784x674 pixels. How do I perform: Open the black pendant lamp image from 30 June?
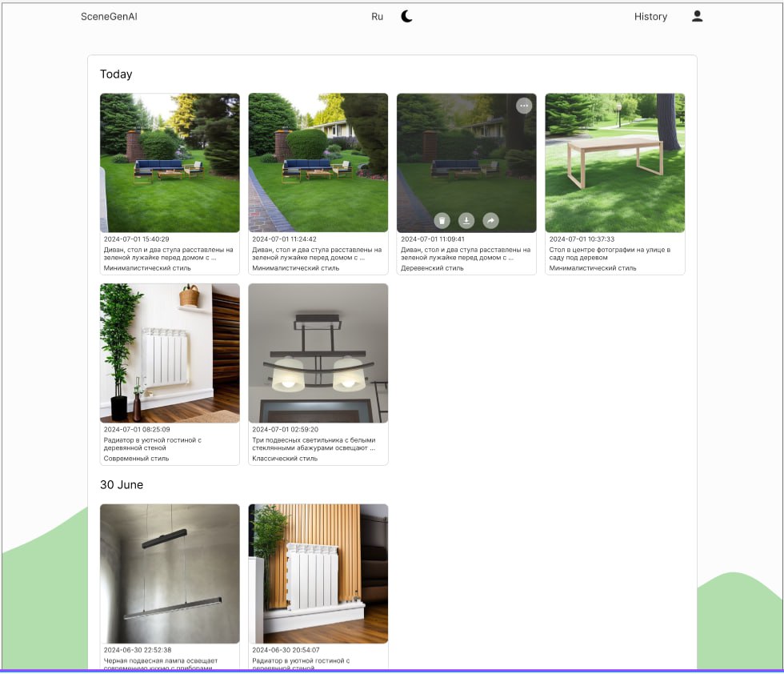[170, 573]
